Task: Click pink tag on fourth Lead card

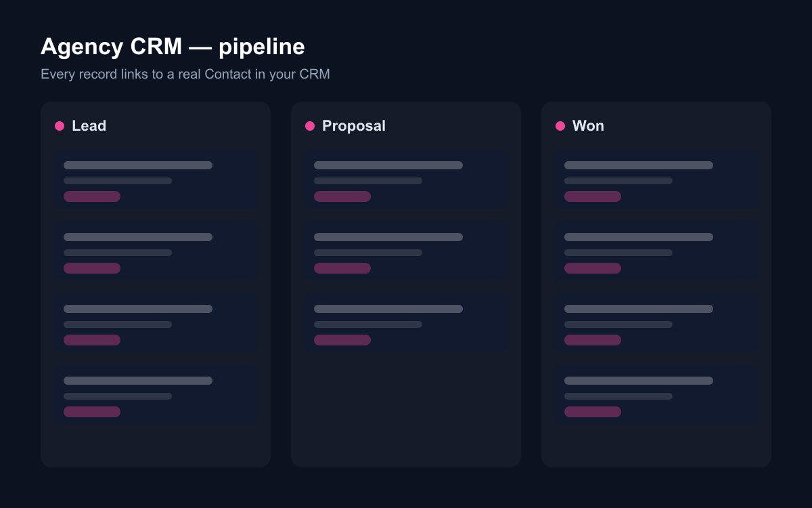Action: click(92, 412)
